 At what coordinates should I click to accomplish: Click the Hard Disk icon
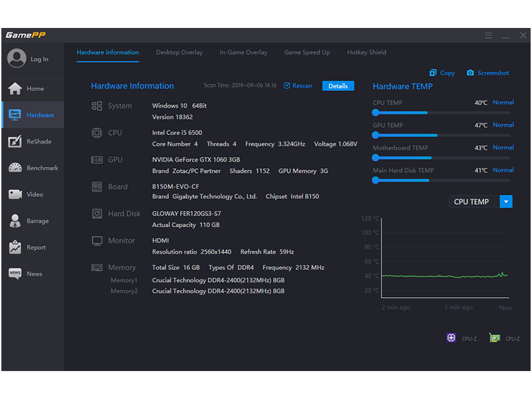[97, 213]
